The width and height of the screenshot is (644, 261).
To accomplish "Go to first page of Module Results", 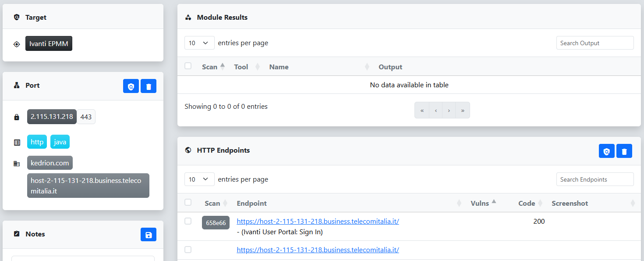I will click(x=422, y=111).
